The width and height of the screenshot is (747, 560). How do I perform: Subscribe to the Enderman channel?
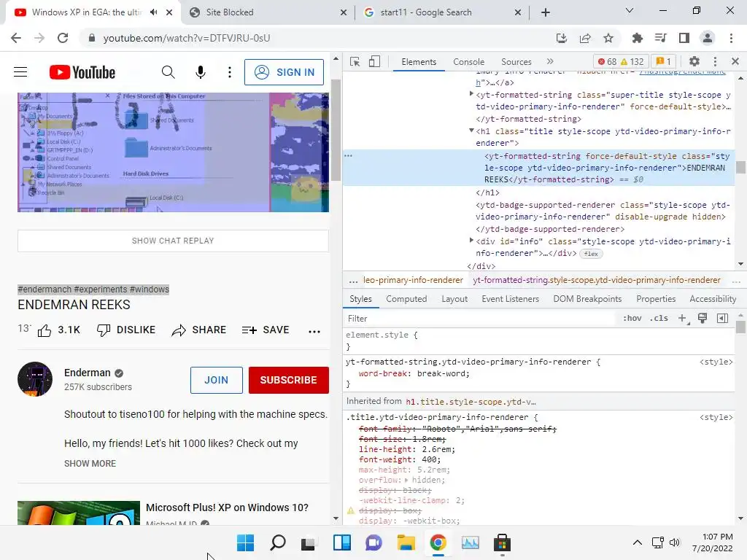288,380
